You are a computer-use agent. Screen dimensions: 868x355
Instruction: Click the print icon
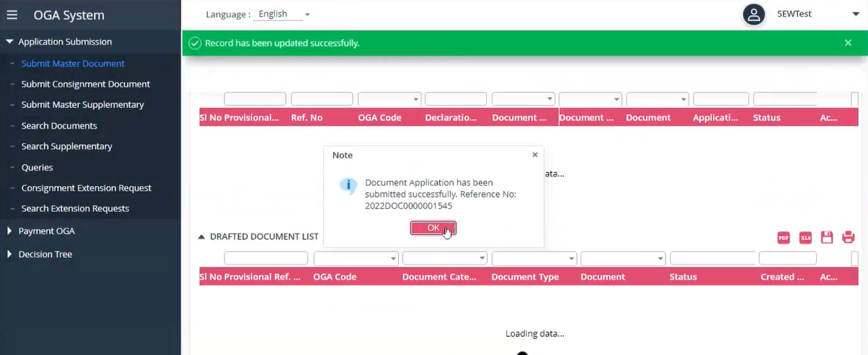coord(848,237)
